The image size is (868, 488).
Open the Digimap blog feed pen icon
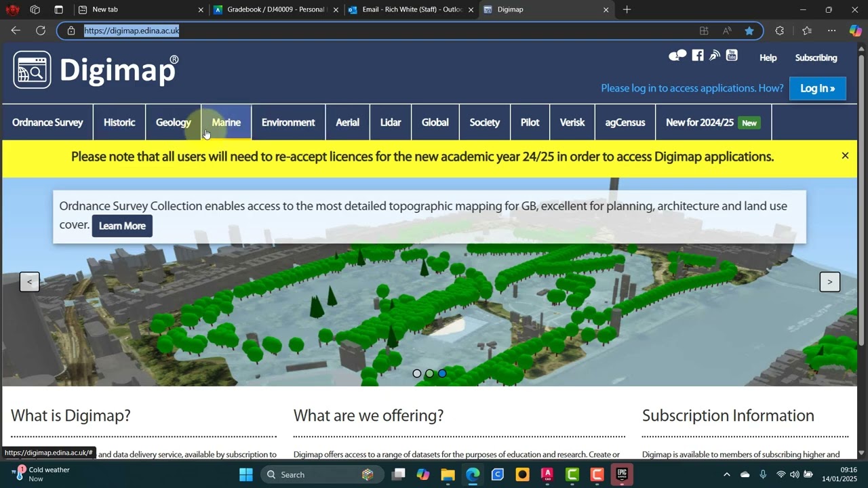715,56
